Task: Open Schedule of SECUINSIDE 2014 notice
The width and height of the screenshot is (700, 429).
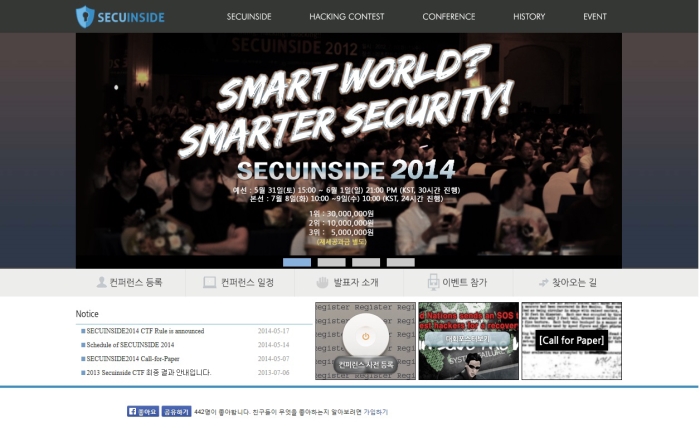Action: 130,345
